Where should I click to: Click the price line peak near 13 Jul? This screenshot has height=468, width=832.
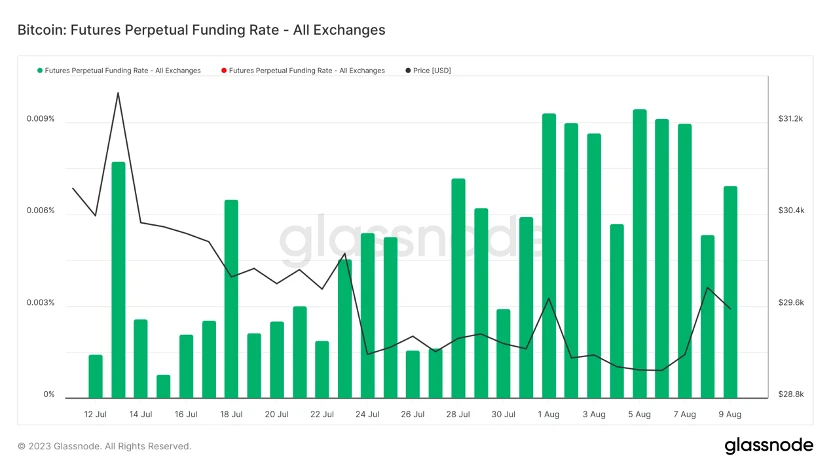(x=118, y=93)
